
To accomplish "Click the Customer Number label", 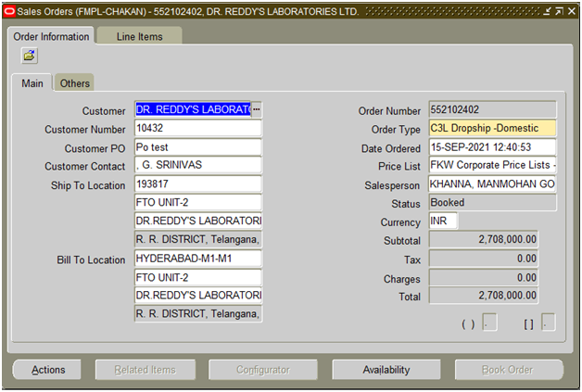I will (85, 130).
